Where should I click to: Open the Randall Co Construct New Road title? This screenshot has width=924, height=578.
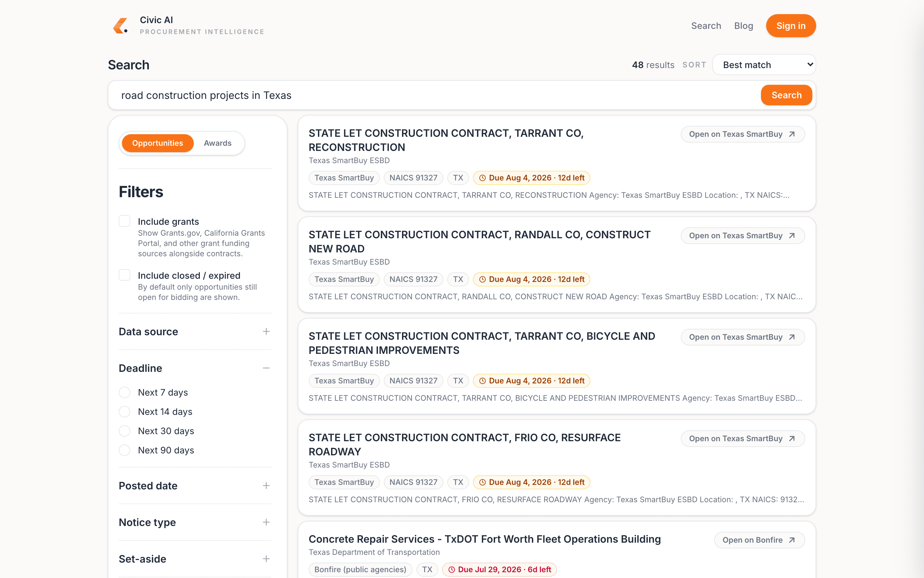pos(480,241)
